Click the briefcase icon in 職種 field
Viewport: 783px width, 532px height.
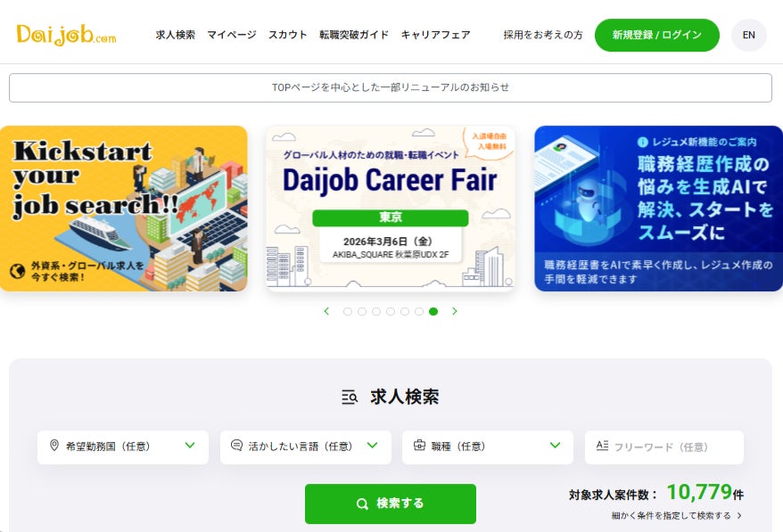[419, 446]
